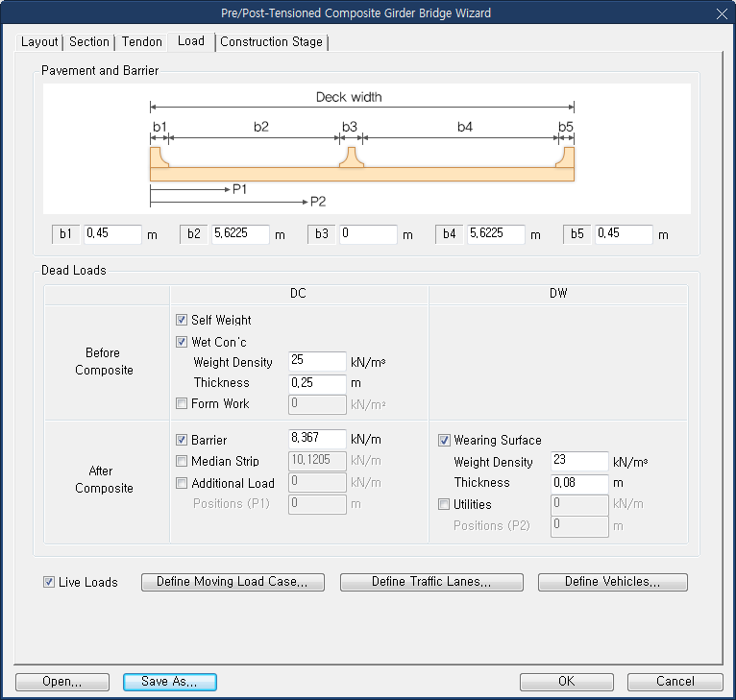
Task: Check the Additional Load option
Action: [x=182, y=483]
